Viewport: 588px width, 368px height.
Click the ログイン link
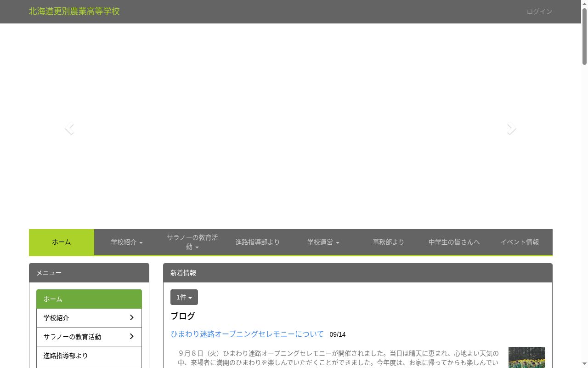tap(539, 11)
